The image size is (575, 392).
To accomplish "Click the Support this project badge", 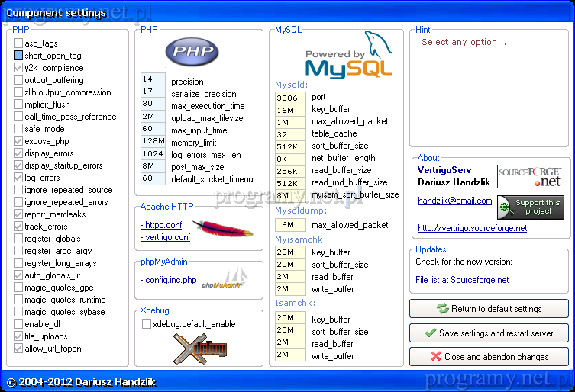I will click(x=530, y=207).
